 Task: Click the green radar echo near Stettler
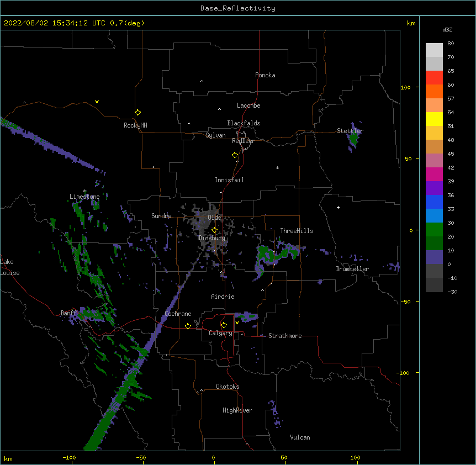(x=353, y=137)
